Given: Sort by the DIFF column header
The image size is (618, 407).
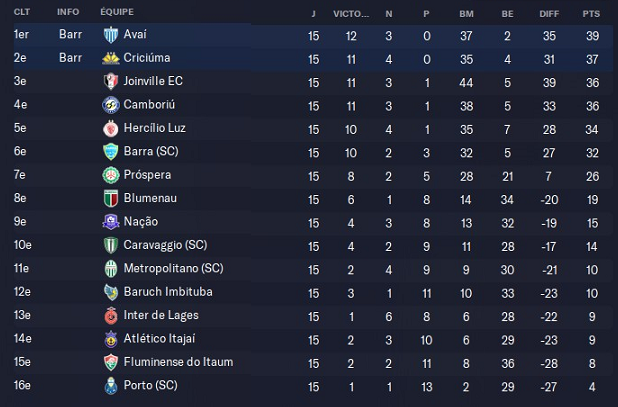Looking at the screenshot, I should pyautogui.click(x=550, y=12).
